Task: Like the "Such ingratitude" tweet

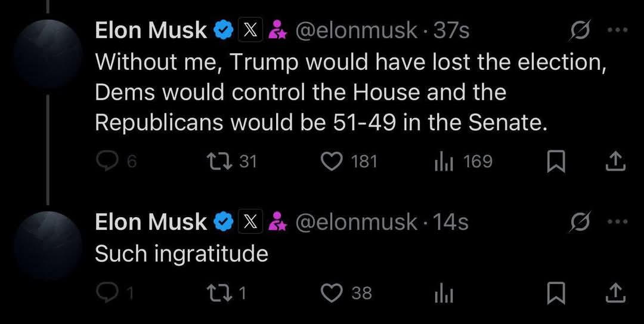Action: pos(332,292)
